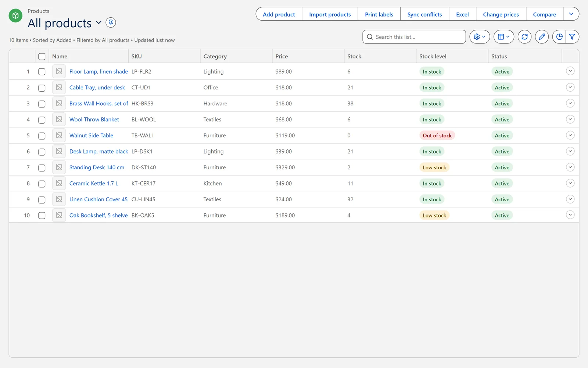Viewport: 588px width, 368px height.
Task: Click image placeholder for Standing Desk row
Action: (x=59, y=167)
